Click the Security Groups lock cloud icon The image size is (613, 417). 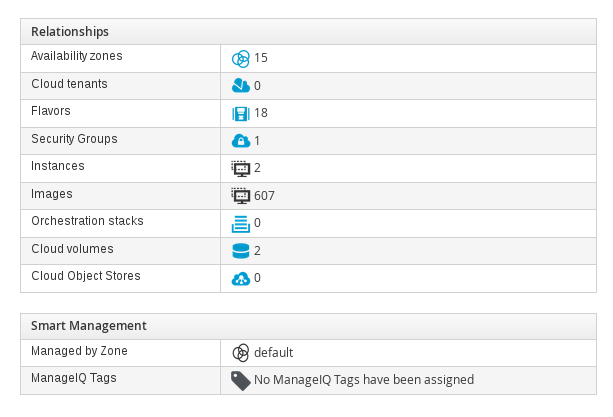coord(240,141)
